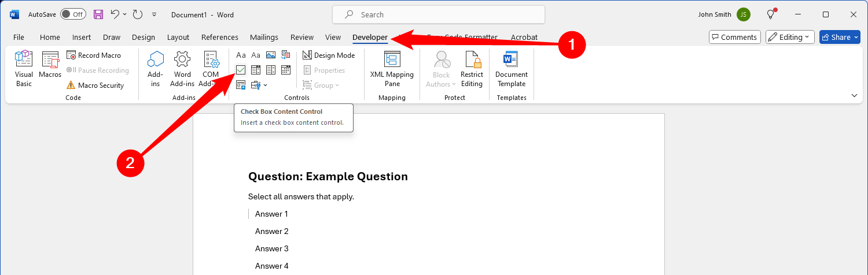Click the 'Answer 3' line
Screen dimensions: 868x275
272,248
